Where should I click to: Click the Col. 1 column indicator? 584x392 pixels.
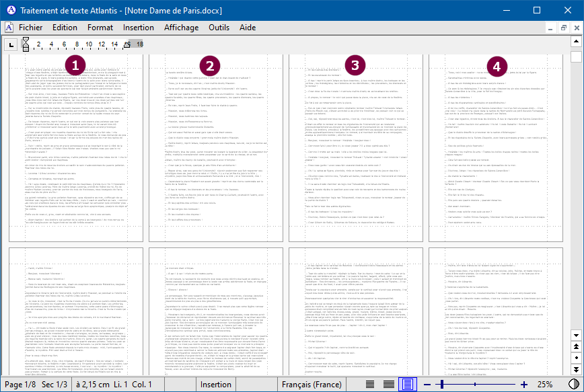[x=141, y=384]
